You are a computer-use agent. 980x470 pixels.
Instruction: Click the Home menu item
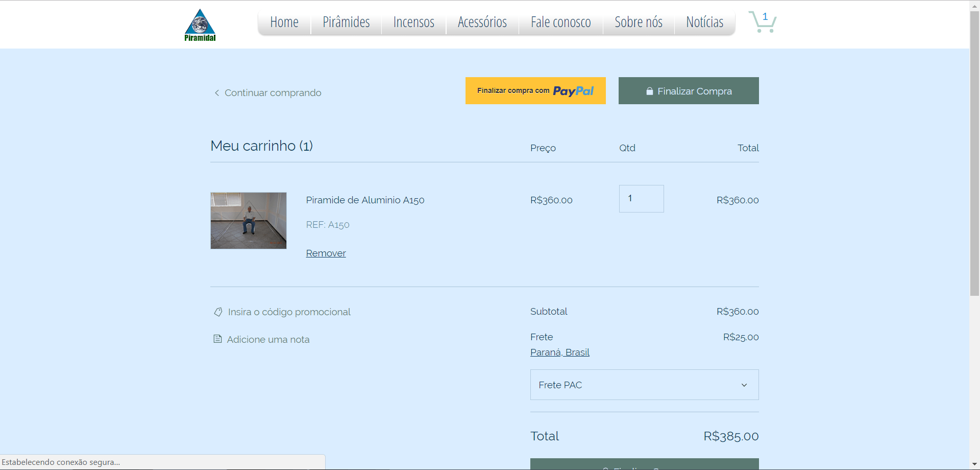tap(284, 22)
